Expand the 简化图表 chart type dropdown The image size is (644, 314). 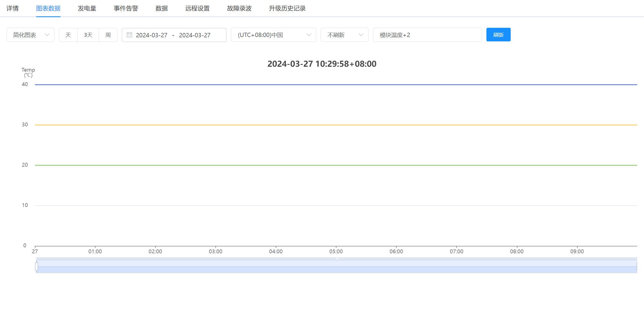pos(31,35)
